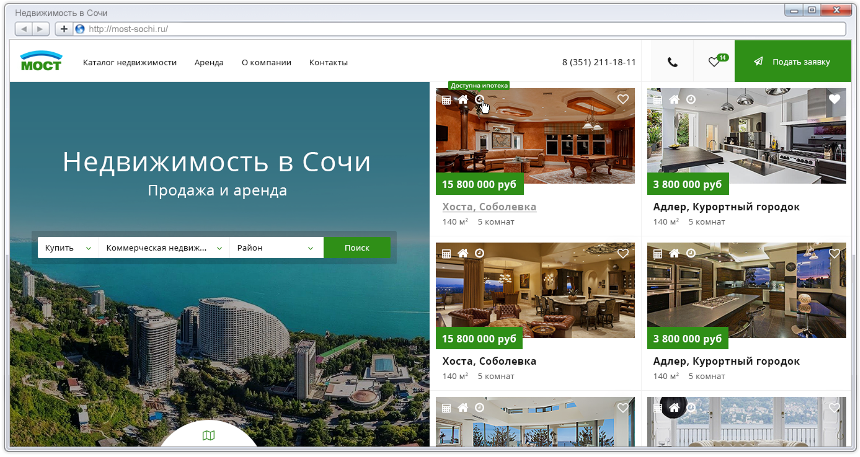Click the calculator icon on the bright windowed room card
Image resolution: width=860 pixels, height=457 pixels.
[446, 408]
